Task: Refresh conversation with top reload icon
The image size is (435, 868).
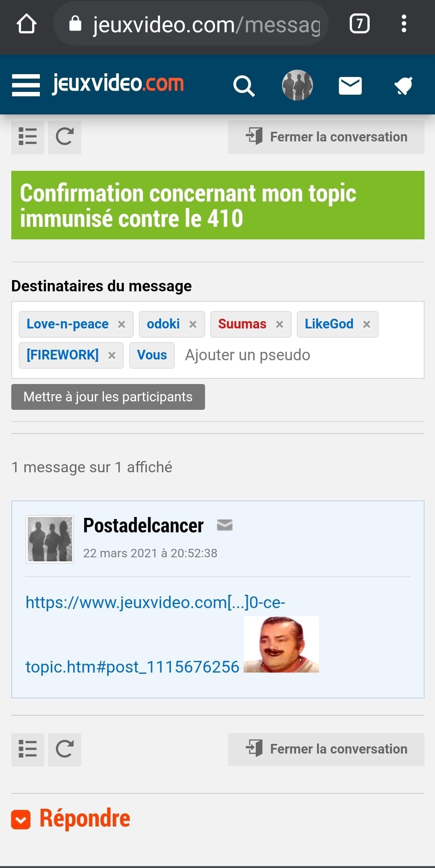Action: 64,137
